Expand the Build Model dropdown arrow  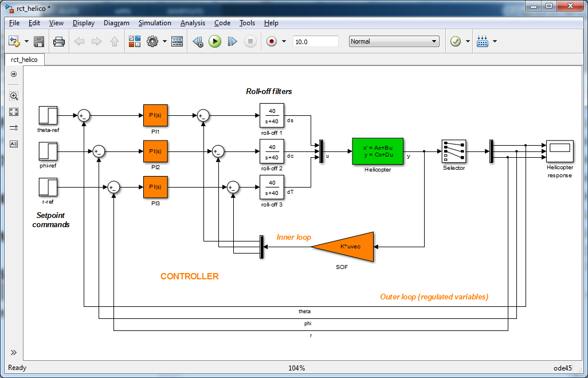[495, 41]
